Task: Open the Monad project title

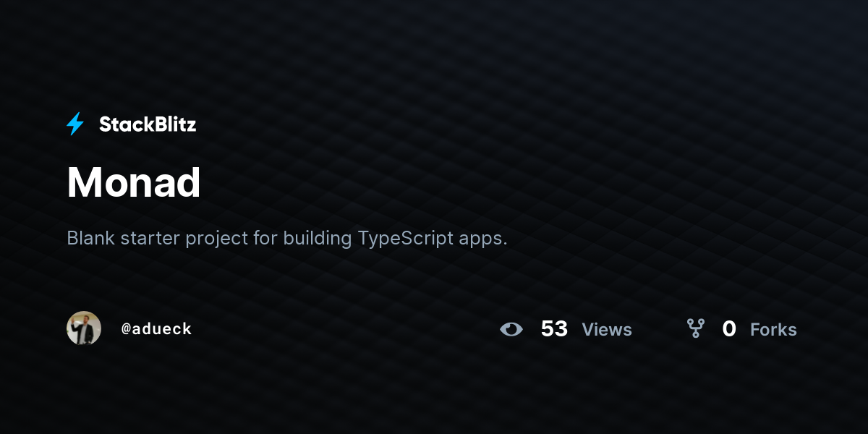Action: [134, 182]
